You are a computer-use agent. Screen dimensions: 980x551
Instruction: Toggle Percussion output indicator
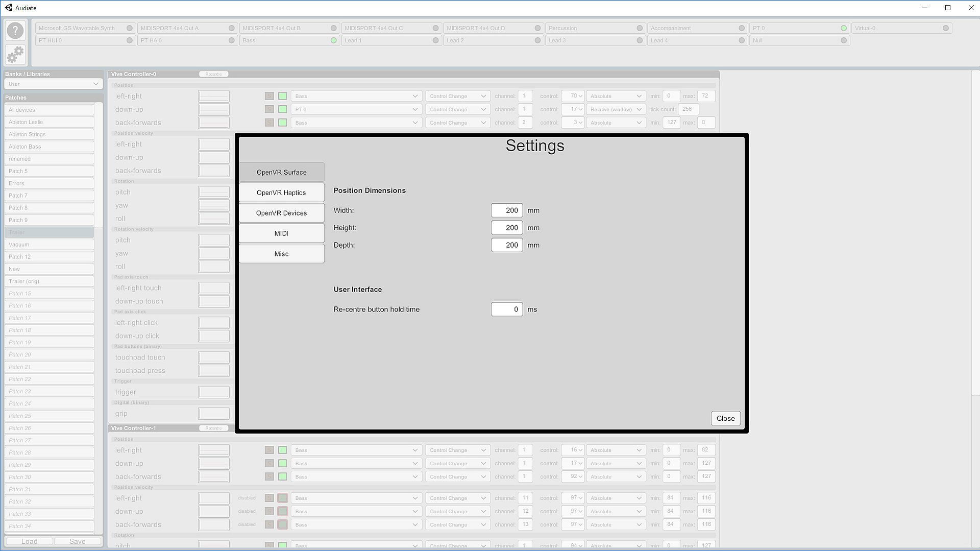tap(640, 28)
